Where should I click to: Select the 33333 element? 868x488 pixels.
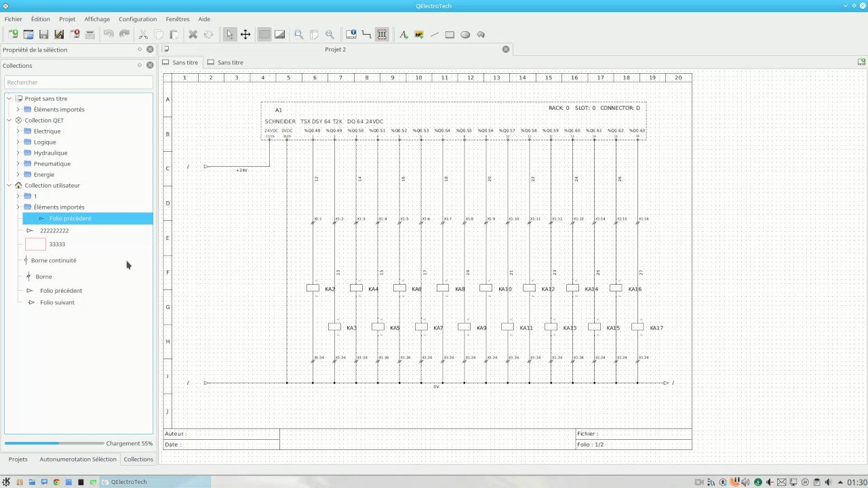click(57, 244)
